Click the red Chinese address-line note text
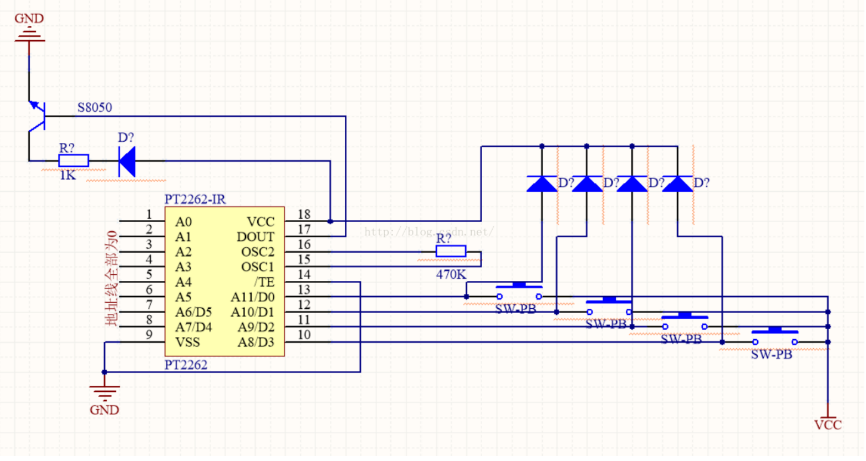 point(112,278)
